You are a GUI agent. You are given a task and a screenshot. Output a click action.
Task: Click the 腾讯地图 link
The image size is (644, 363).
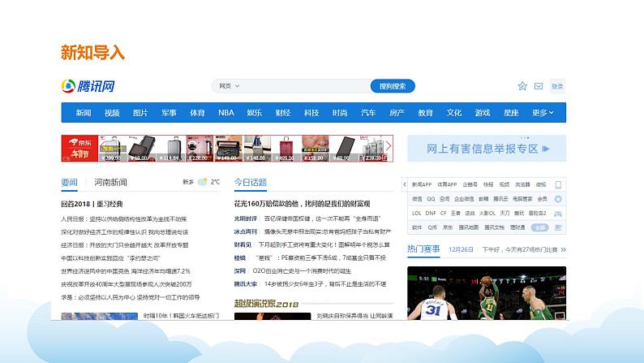[x=469, y=227]
